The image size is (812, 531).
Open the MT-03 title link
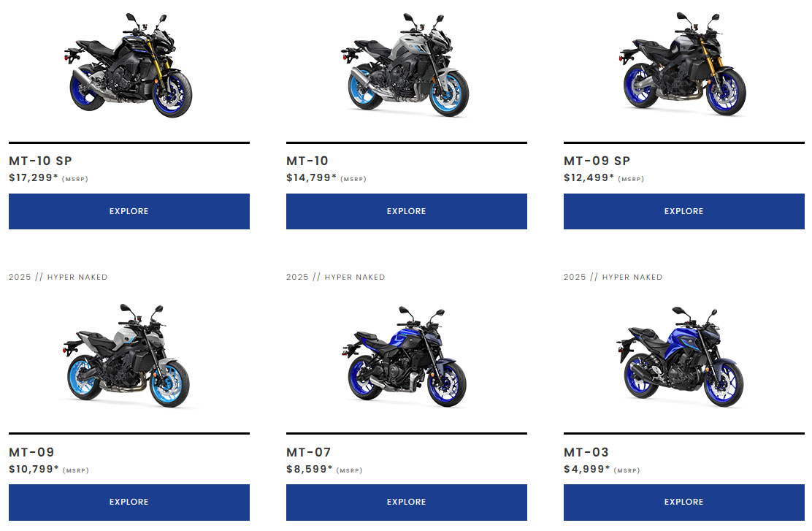[x=586, y=452]
